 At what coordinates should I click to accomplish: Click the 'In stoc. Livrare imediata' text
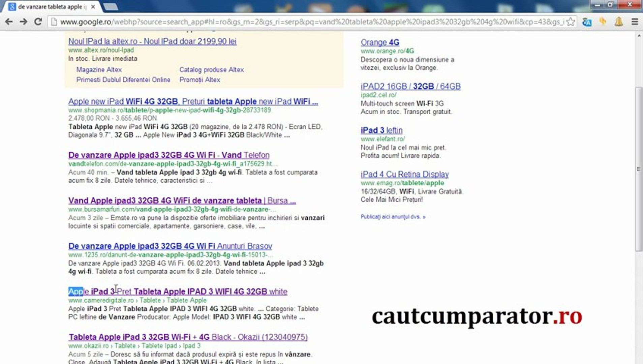coord(103,59)
